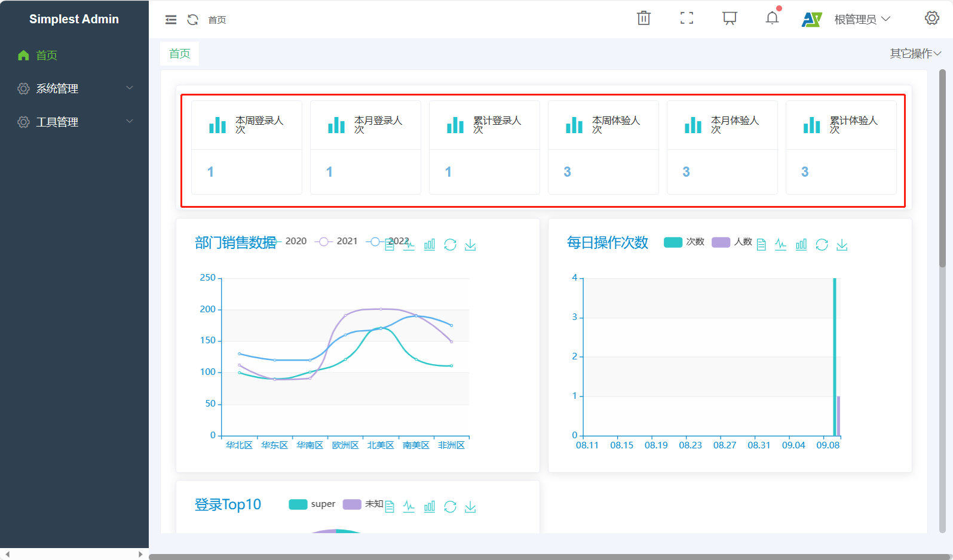Screen dimensions: 953x560
Task: Open the 其它操作 dropdown
Action: click(x=915, y=54)
